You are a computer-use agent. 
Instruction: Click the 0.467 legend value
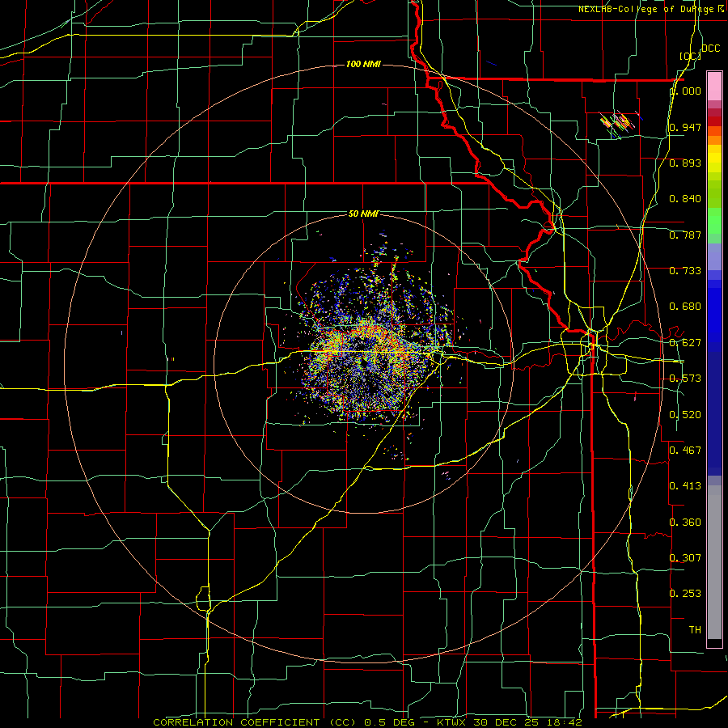(685, 451)
